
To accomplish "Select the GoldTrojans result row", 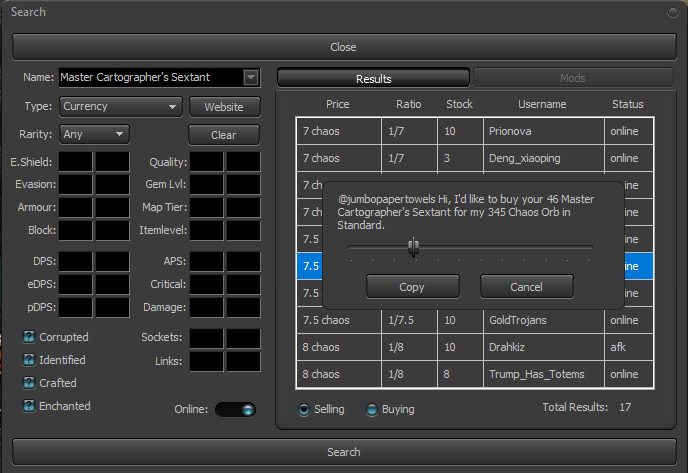I will click(x=475, y=320).
